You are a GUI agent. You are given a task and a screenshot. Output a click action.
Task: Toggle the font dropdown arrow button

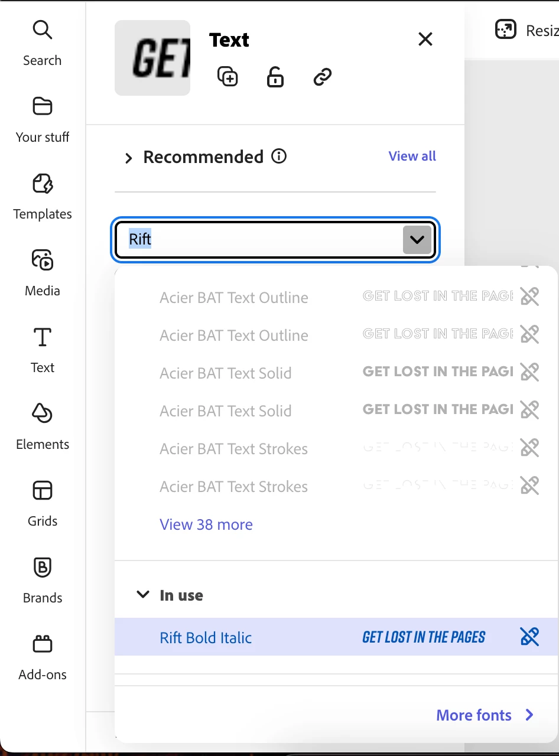(x=417, y=240)
